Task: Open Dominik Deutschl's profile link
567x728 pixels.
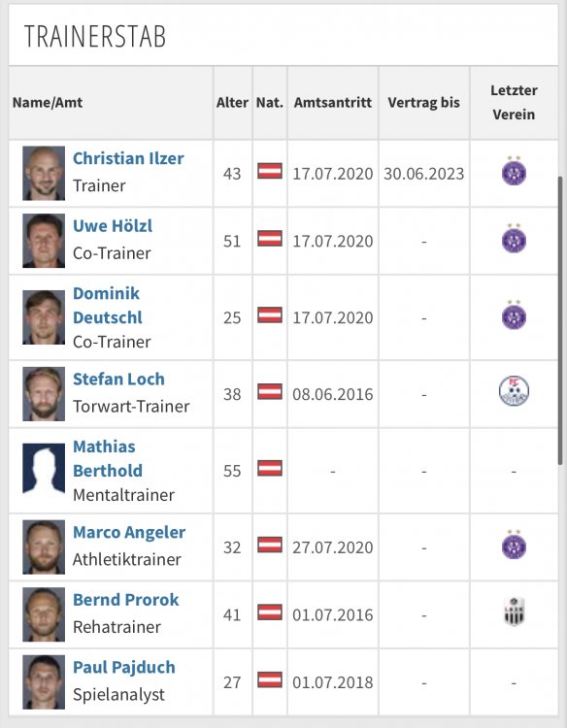Action: coord(107,306)
